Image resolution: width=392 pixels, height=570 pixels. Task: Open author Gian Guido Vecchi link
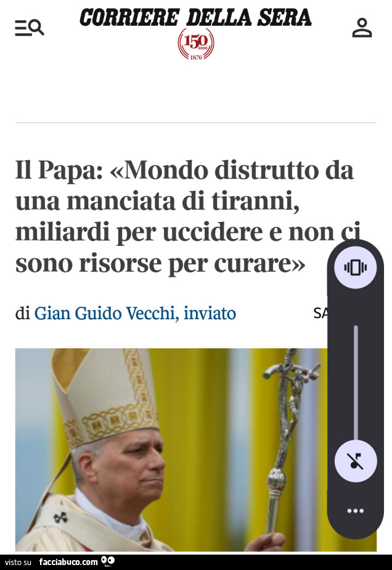pos(135,314)
